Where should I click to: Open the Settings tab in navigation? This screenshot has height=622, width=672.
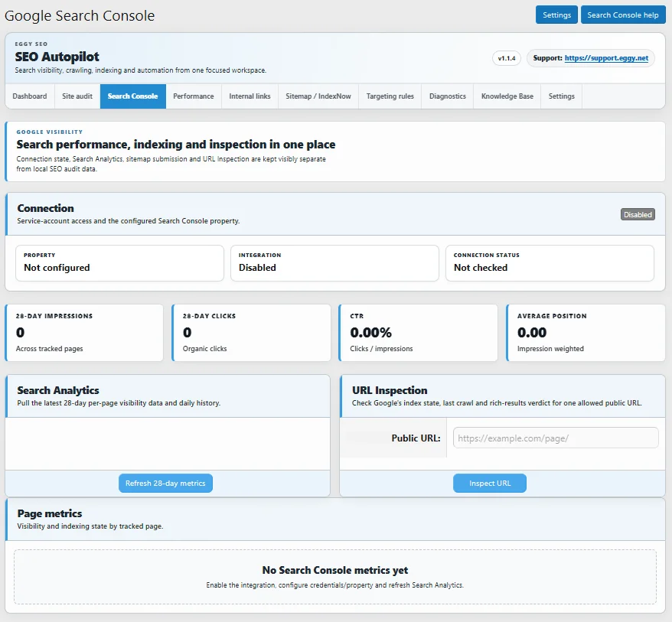click(x=562, y=96)
